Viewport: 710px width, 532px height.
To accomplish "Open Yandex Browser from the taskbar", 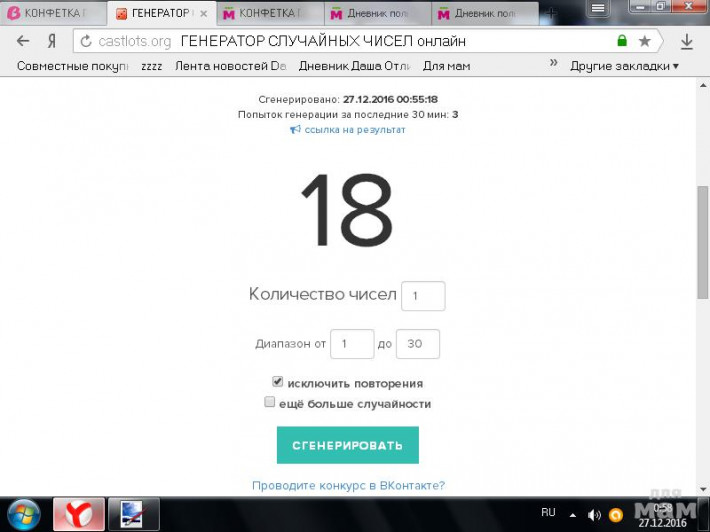I will [x=78, y=513].
